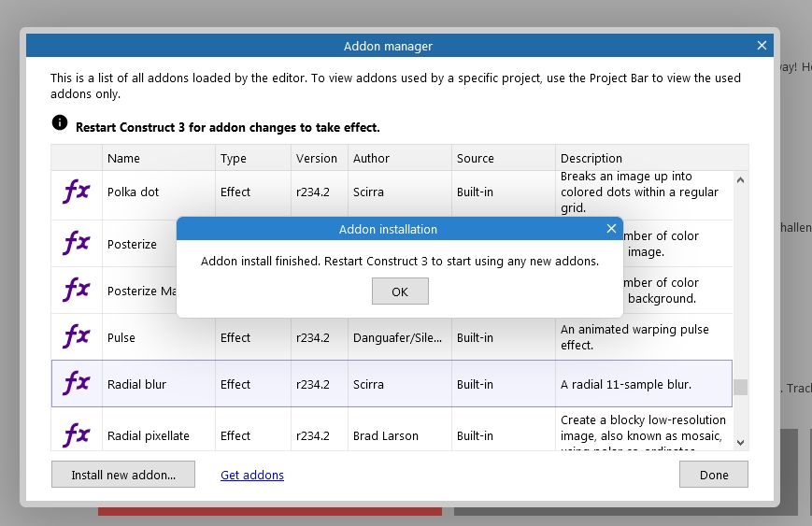Image resolution: width=812 pixels, height=526 pixels.
Task: Click the Scirra author in Polka dot row
Action: [368, 192]
